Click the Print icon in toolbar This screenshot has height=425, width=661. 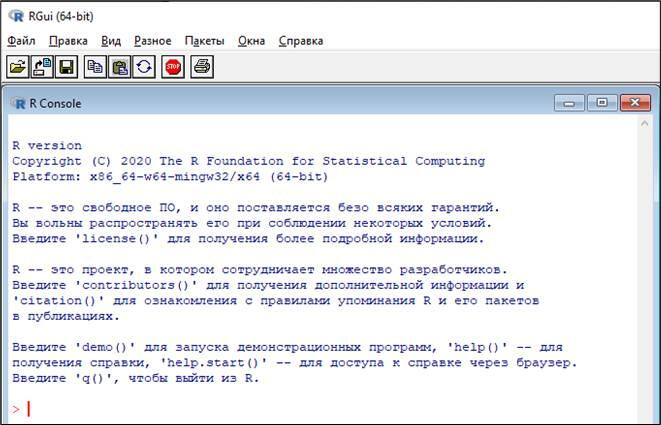pyautogui.click(x=202, y=67)
